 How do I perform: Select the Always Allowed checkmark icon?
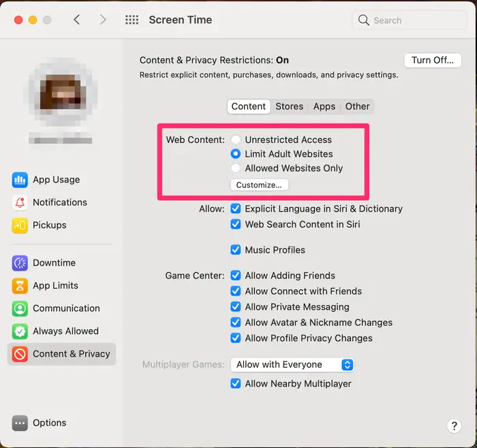tap(20, 332)
